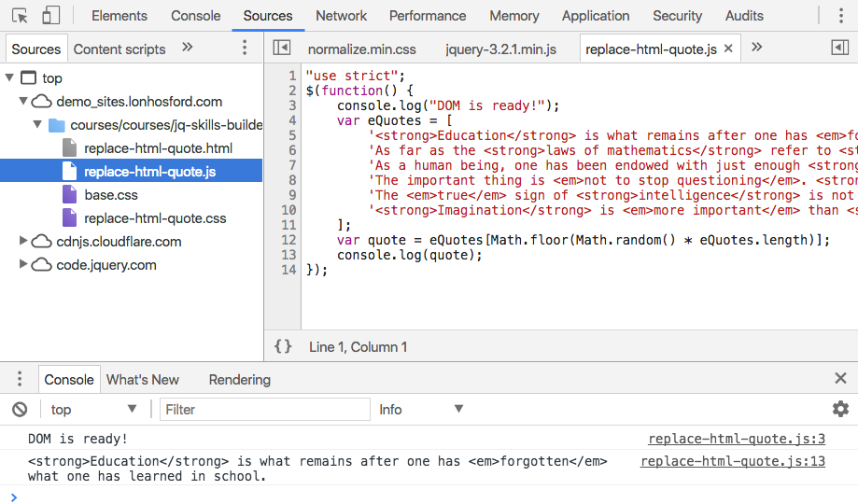Expand the code.jquery.com domain node
Viewport: 858px width, 504px height.
tap(23, 264)
